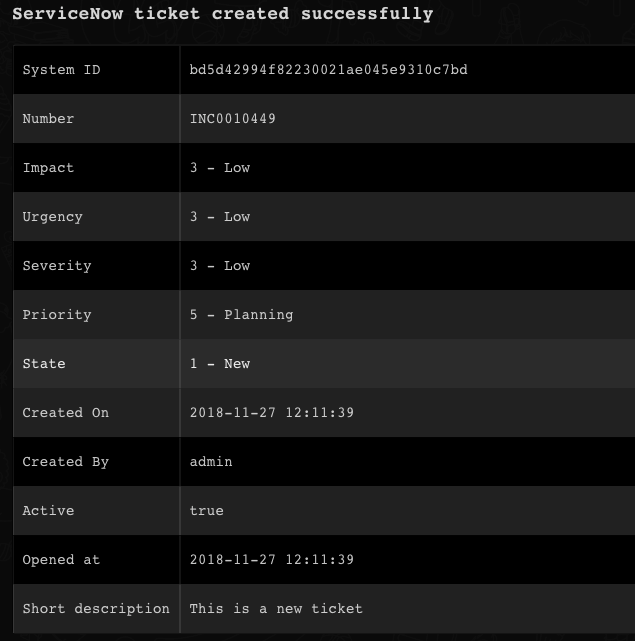Click the Severity row label
The width and height of the screenshot is (635, 641).
point(57,266)
